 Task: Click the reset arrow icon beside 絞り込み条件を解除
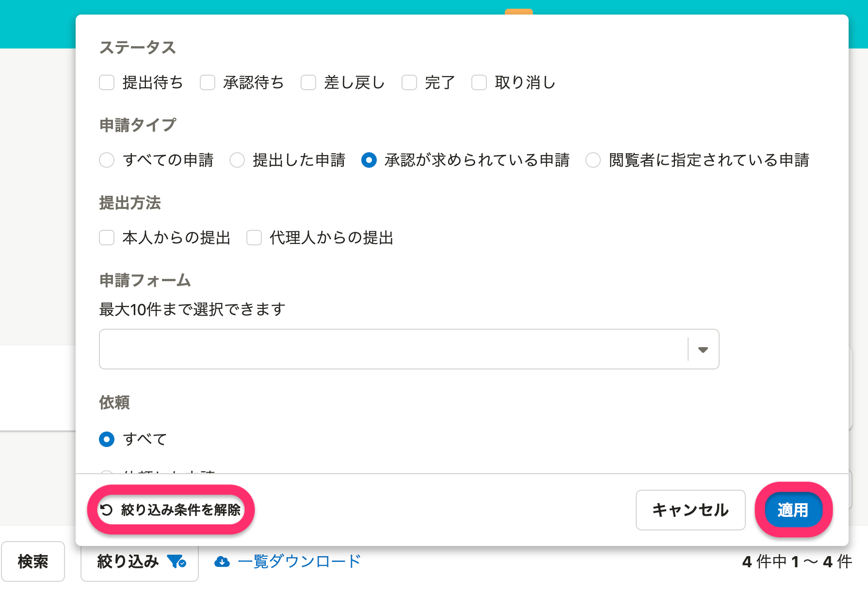[106, 510]
